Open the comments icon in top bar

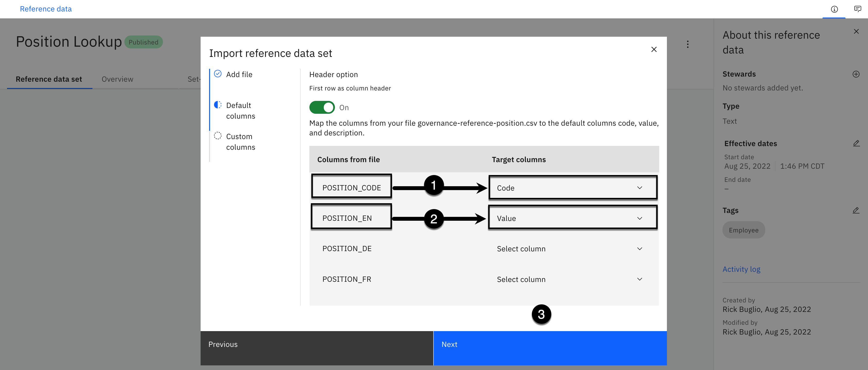pos(858,9)
